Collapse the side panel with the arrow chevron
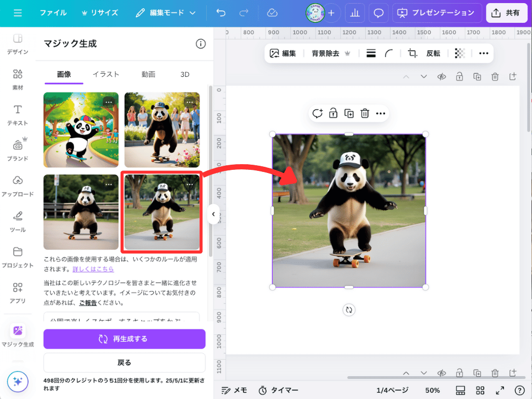532x399 pixels. tap(213, 214)
